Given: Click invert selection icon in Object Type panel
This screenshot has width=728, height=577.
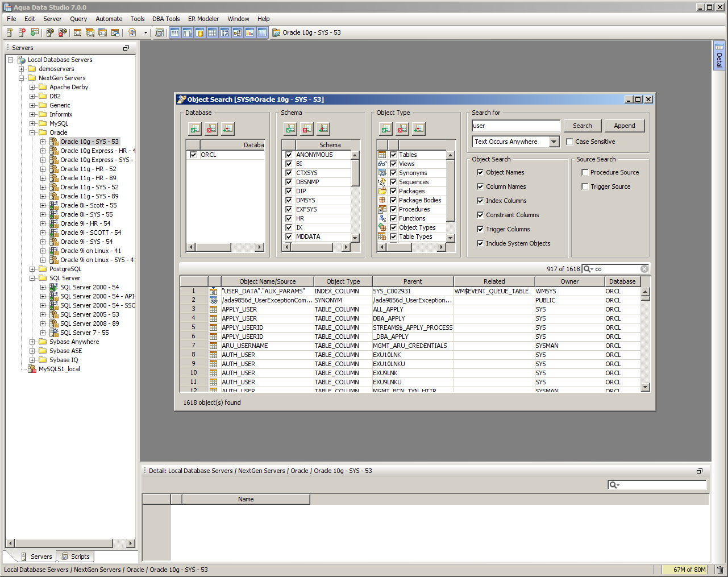Looking at the screenshot, I should point(419,129).
